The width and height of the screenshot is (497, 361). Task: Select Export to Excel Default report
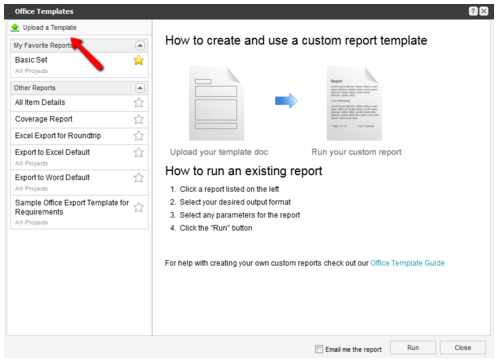[x=79, y=157]
